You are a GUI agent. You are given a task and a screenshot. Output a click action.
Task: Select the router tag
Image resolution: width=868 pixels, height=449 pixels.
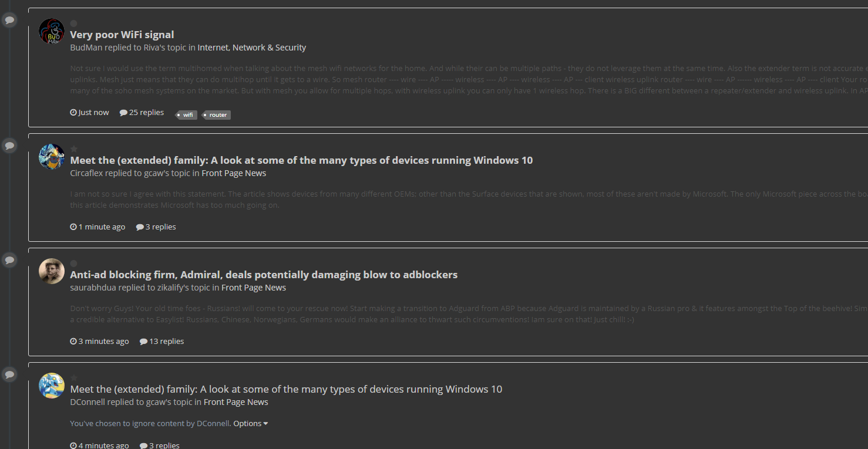pyautogui.click(x=217, y=114)
